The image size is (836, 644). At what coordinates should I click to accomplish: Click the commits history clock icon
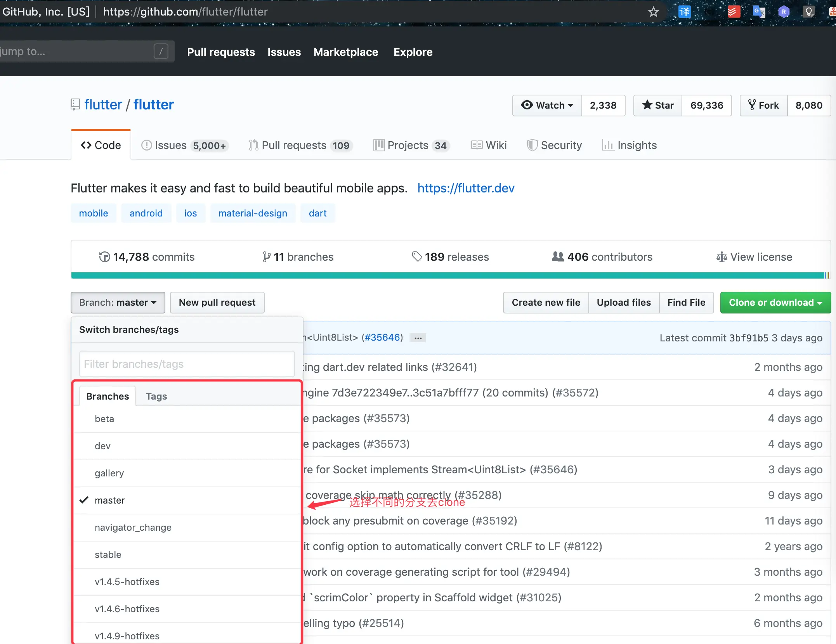click(x=104, y=257)
